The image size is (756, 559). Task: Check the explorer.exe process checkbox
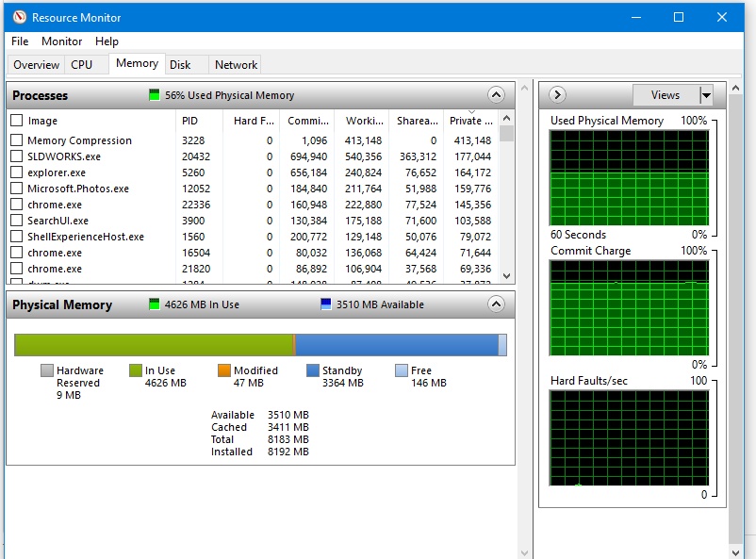tap(16, 173)
